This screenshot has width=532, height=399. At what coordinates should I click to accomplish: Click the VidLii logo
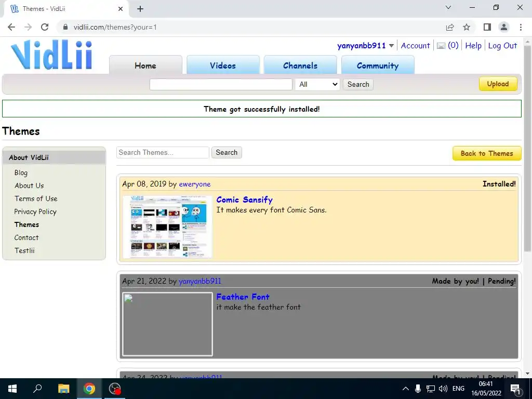click(x=51, y=55)
